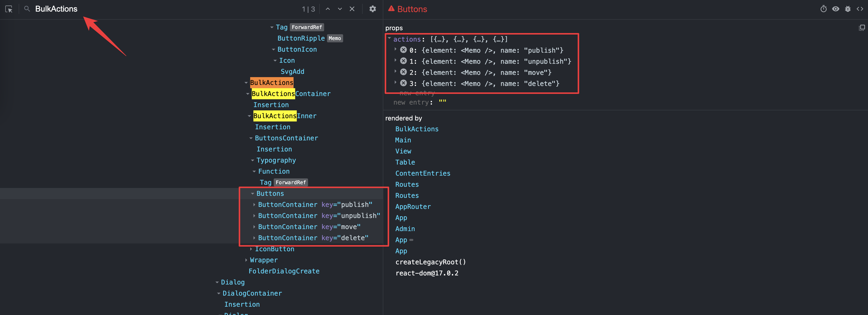The height and width of the screenshot is (315, 868).
Task: Select ContentEntries in rendered by list
Action: tap(423, 173)
